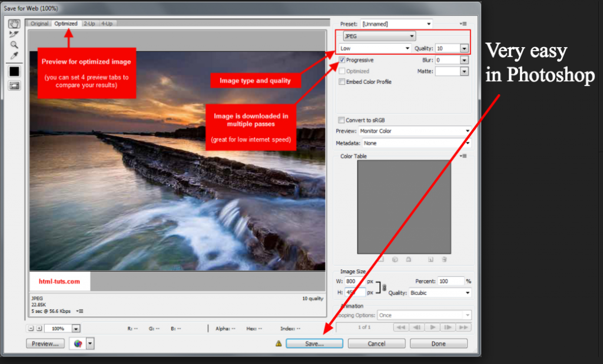Viewport: 603px width, 364px height.
Task: Enable Embed Color Profile checkbox
Action: point(342,81)
